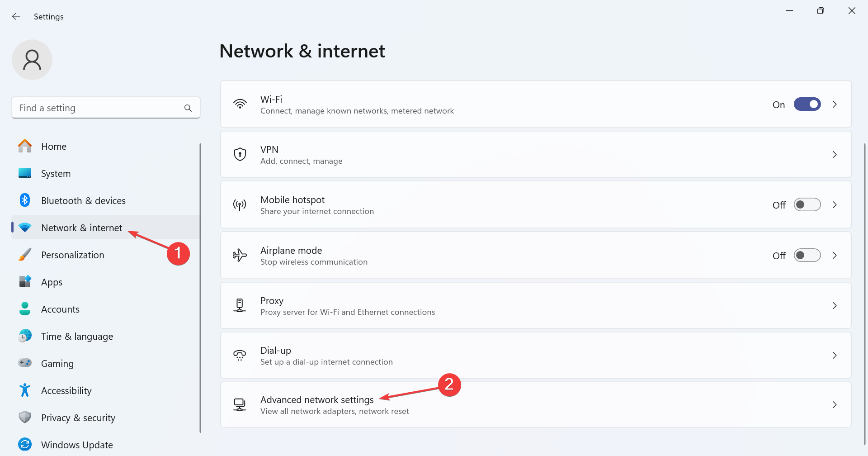Click the user profile avatar
This screenshot has width=868, height=456.
pyautogui.click(x=32, y=60)
